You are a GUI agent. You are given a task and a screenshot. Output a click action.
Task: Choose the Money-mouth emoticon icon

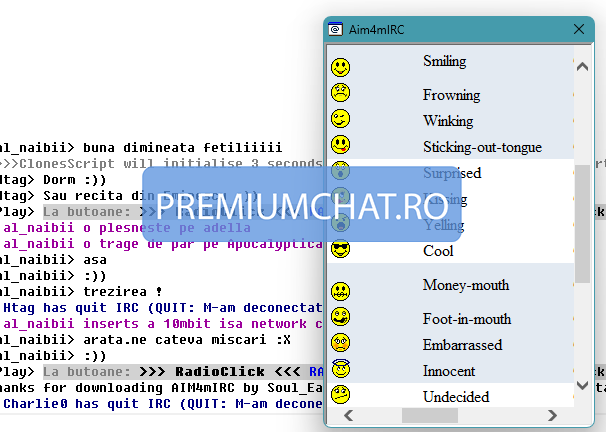pyautogui.click(x=340, y=291)
